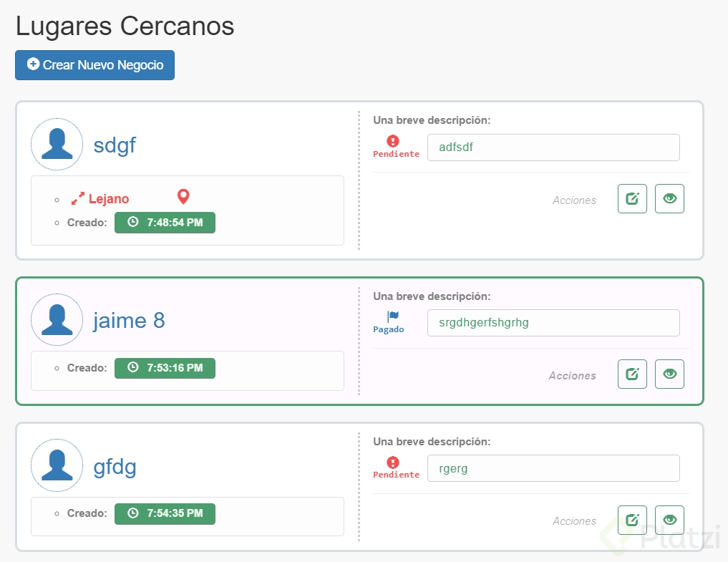The width and height of the screenshot is (728, 562).
Task: Click the description field containing srgdhgerfshgrhg
Action: (553, 323)
